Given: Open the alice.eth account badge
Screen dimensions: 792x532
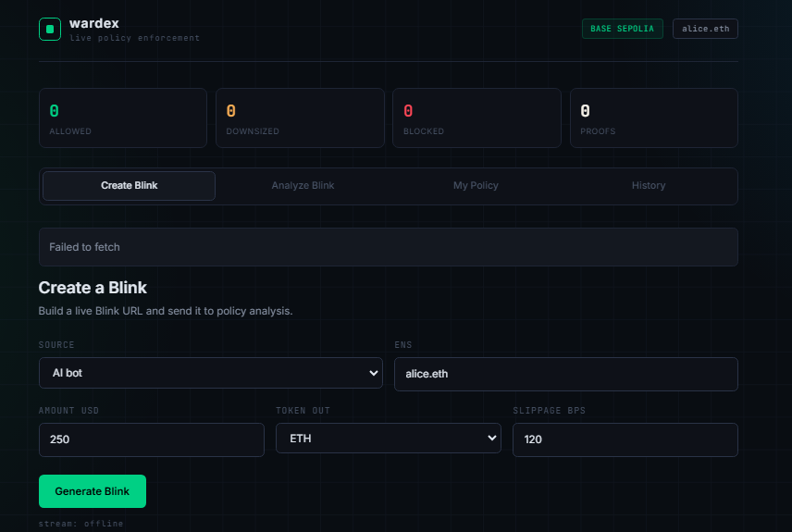Looking at the screenshot, I should tap(705, 29).
